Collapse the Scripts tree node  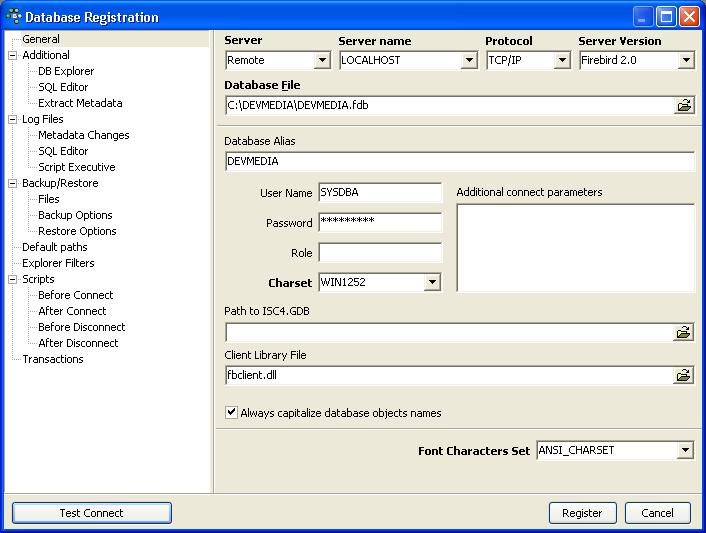13,280
